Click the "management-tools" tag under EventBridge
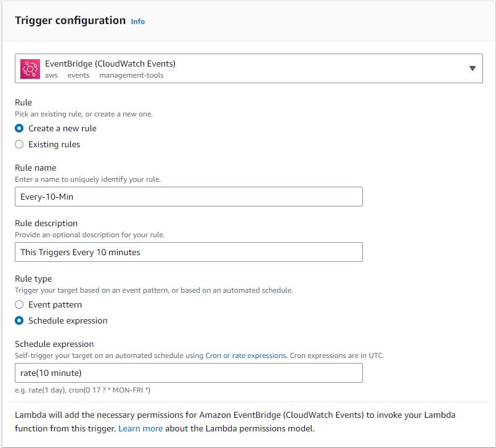Image resolution: width=496 pixels, height=448 pixels. [131, 75]
